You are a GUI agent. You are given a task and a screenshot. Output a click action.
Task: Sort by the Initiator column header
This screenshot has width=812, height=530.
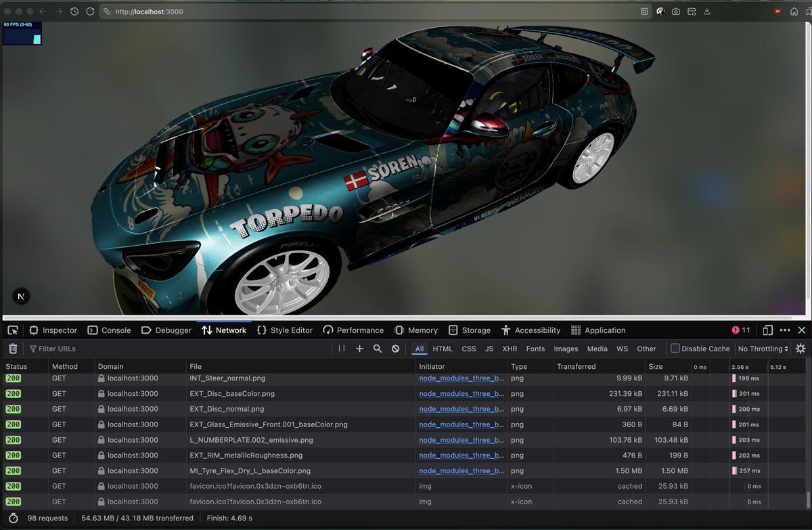point(461,366)
